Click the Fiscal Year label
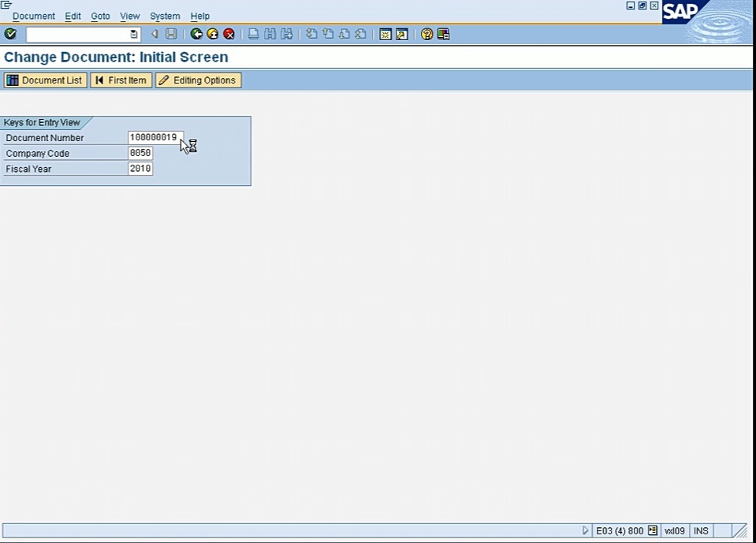This screenshot has width=756, height=543. tap(28, 169)
